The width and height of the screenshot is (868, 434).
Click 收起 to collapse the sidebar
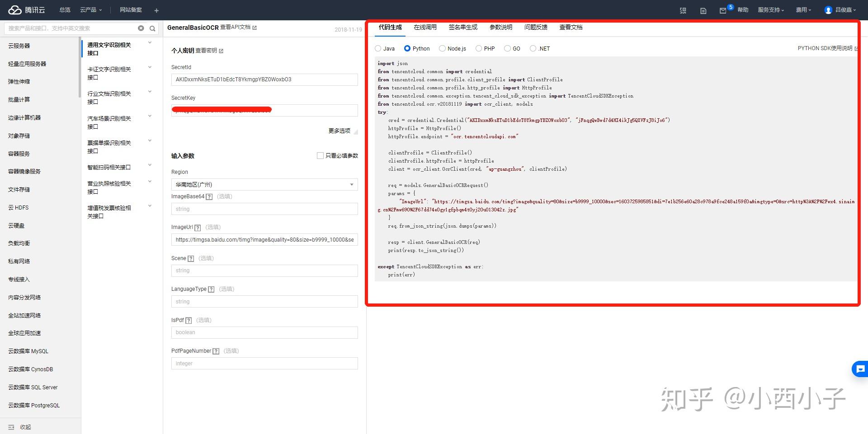(x=25, y=427)
